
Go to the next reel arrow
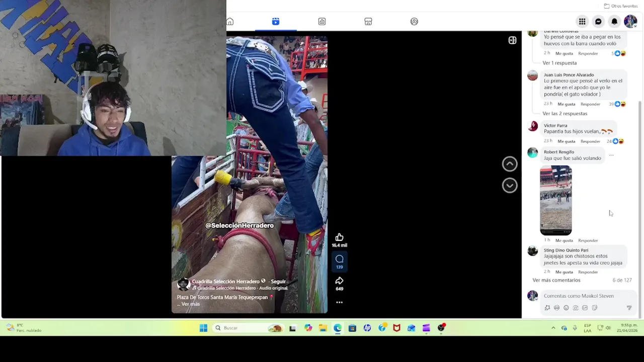(x=510, y=186)
